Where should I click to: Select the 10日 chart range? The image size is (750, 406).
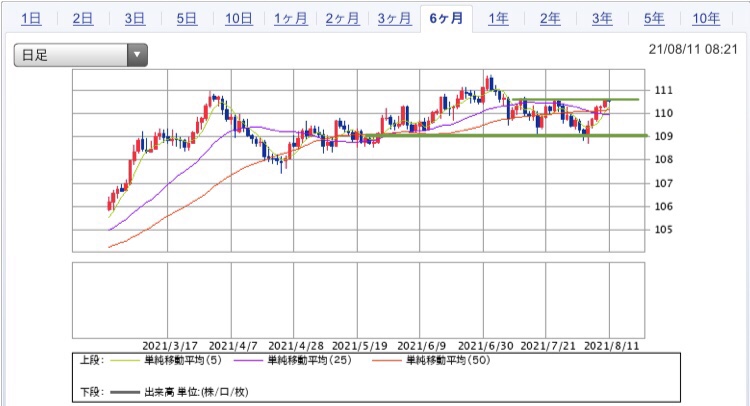pyautogui.click(x=239, y=19)
